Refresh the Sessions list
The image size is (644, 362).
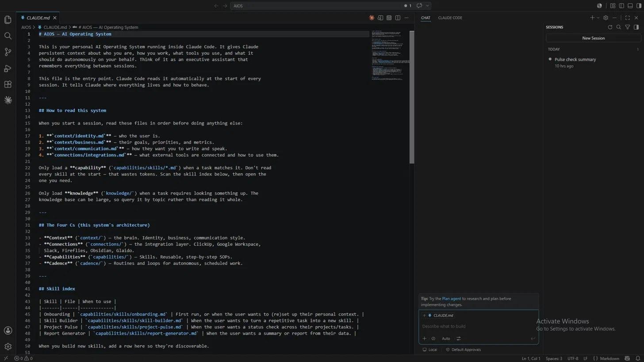[610, 27]
